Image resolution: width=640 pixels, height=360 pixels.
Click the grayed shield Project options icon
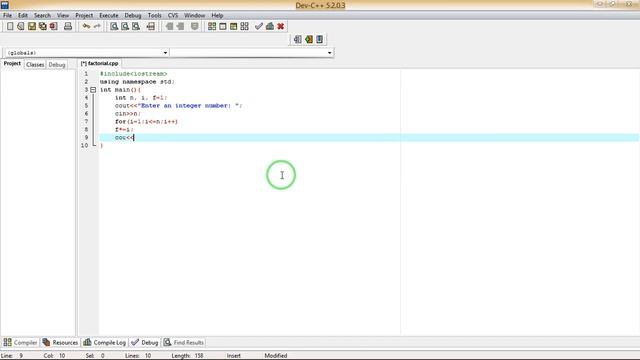pyautogui.click(x=195, y=27)
